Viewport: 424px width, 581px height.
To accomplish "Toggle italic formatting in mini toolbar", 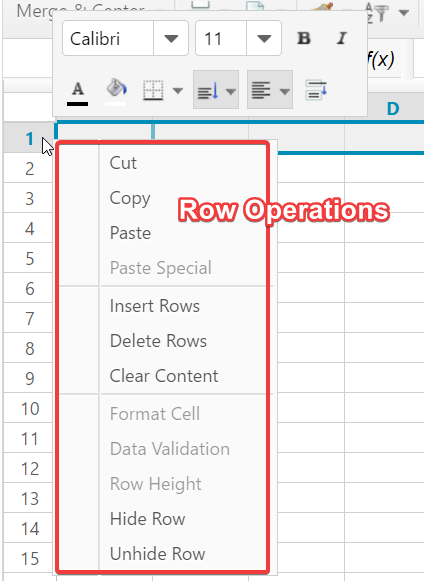I will 341,38.
